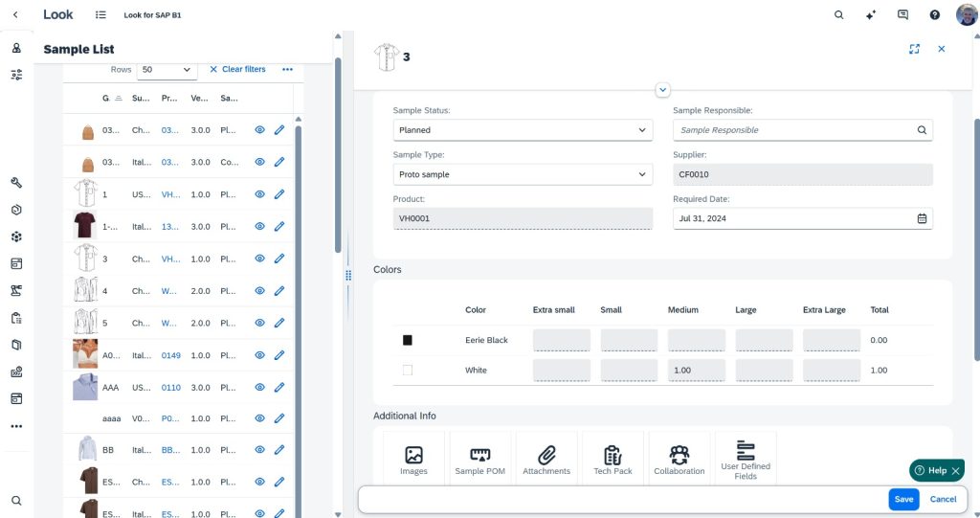980x518 pixels.
Task: Open the three-dot more options in Sample List
Action: tap(287, 70)
